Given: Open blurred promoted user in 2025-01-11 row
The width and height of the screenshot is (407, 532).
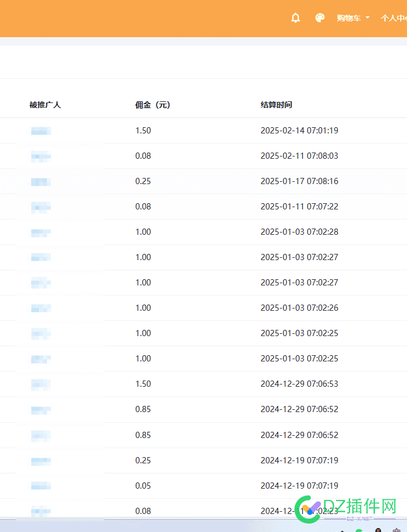Looking at the screenshot, I should (41, 207).
